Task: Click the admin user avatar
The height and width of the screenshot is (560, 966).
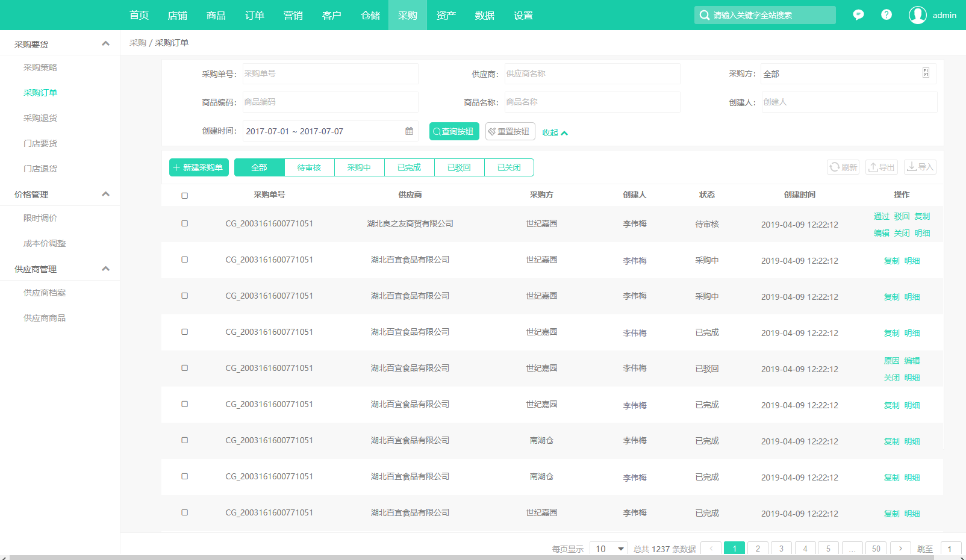Action: 918,15
